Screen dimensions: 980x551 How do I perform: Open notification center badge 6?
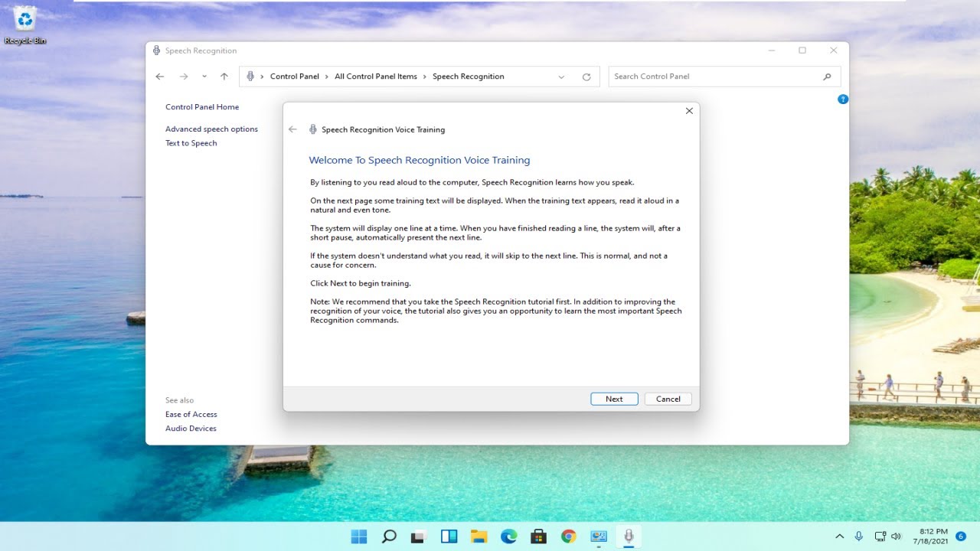[x=961, y=536]
